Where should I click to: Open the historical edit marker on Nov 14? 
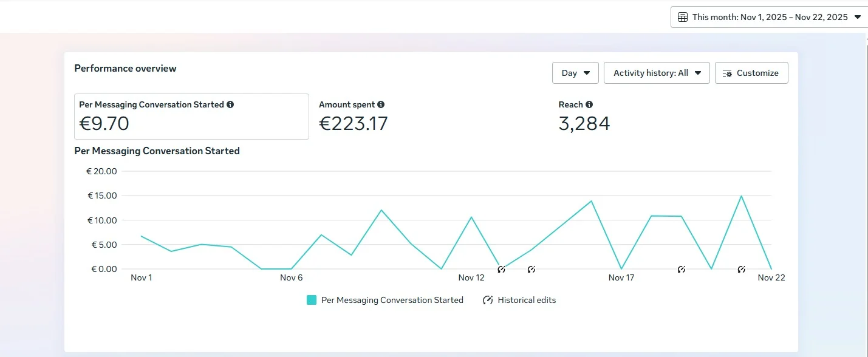coord(531,269)
